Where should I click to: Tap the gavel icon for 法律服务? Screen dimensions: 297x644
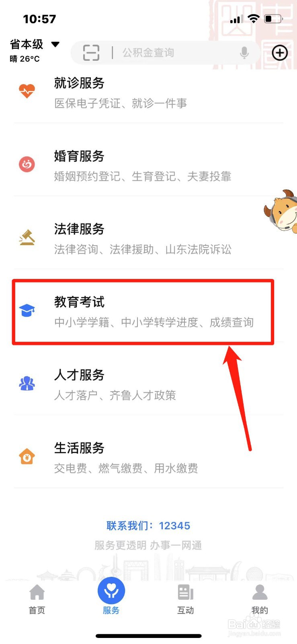point(27,237)
